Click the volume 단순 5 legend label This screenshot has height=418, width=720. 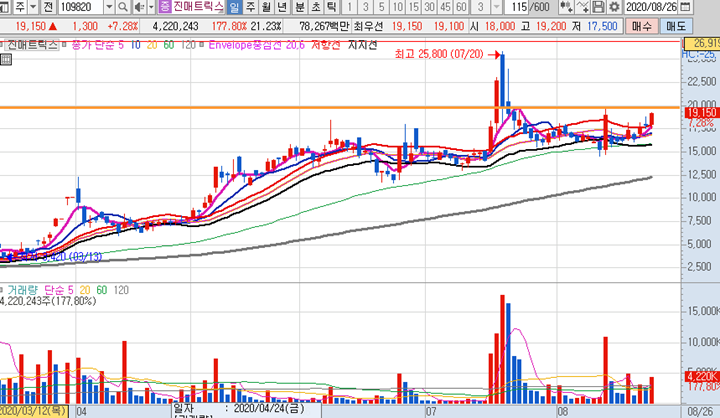pos(59,290)
